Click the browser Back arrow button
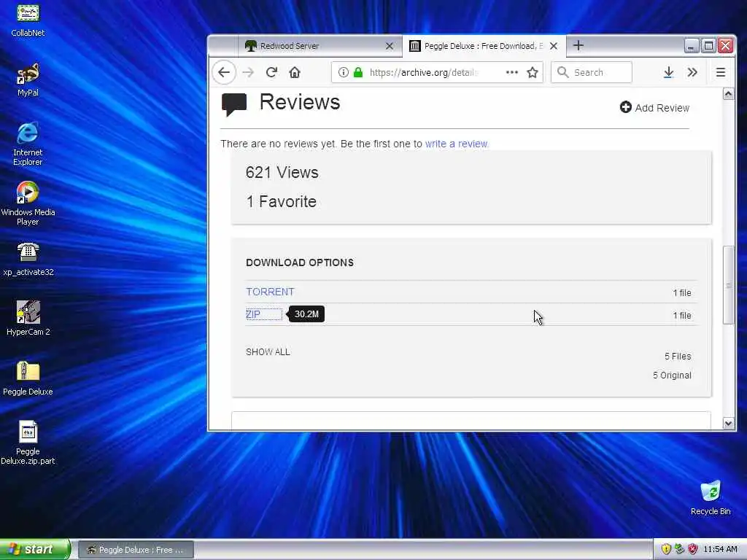The image size is (747, 560). coord(224,72)
